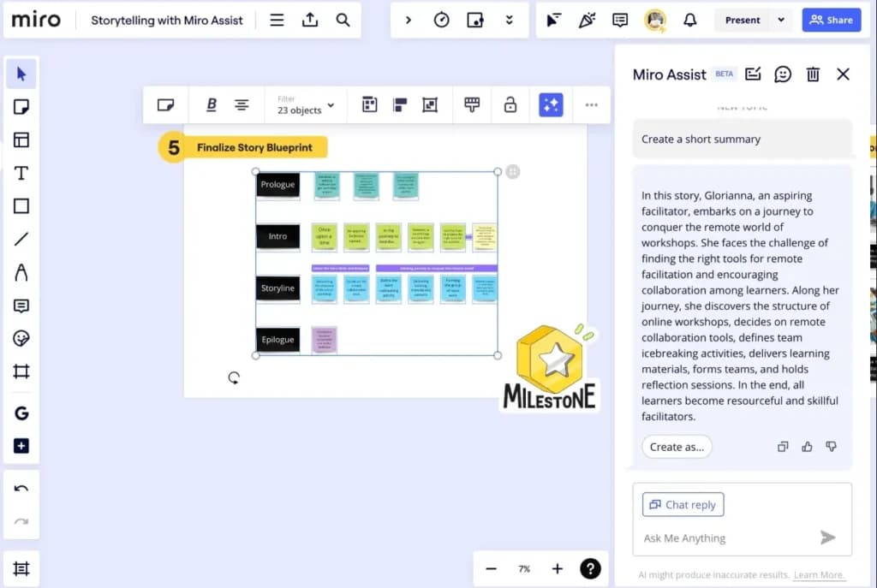Open more tools plus icon
Viewport: 877px width, 588px height.
[21, 446]
